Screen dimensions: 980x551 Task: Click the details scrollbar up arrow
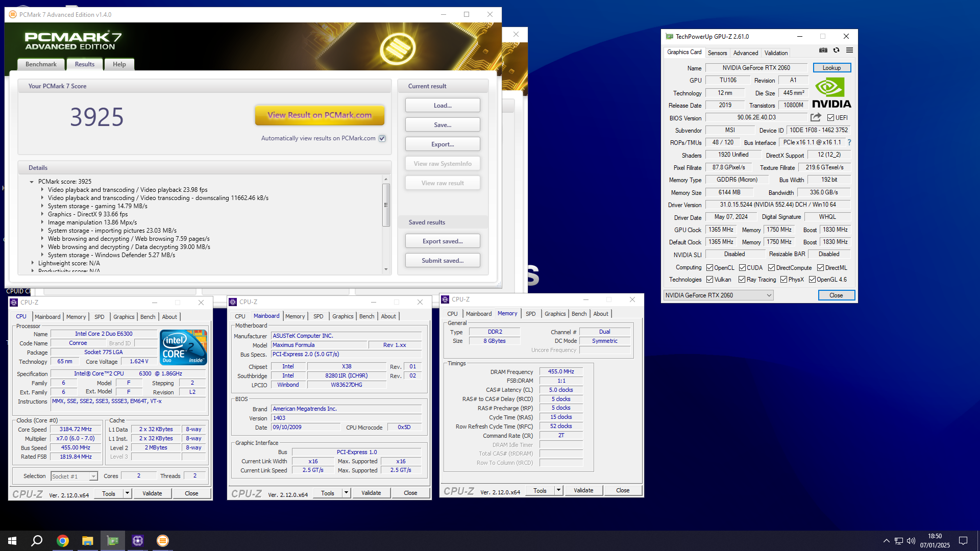(386, 179)
